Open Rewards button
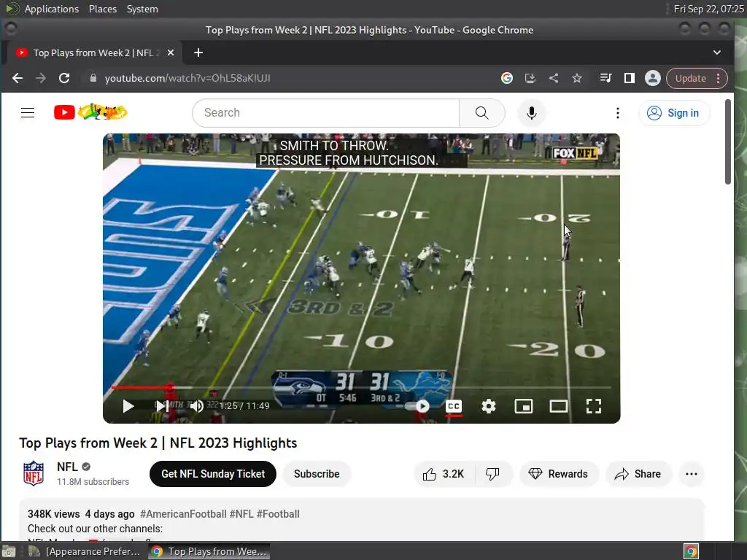The width and height of the screenshot is (747, 560). [x=558, y=474]
